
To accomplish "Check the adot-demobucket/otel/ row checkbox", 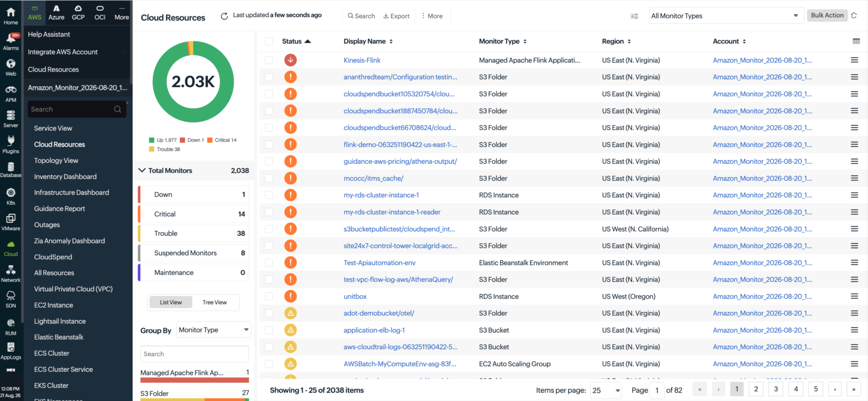I will (269, 313).
